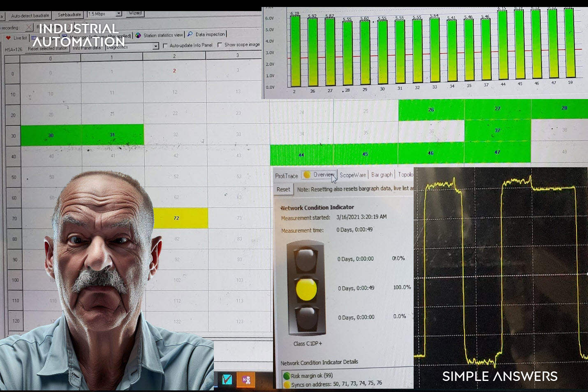Select green station 30 in live list
This screenshot has width=588, height=392.
pyautogui.click(x=51, y=135)
